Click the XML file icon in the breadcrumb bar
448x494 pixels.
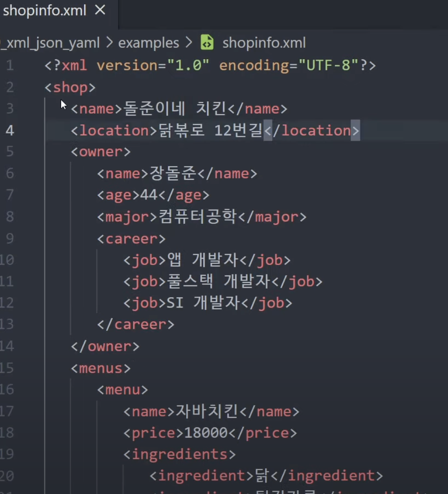(x=207, y=43)
